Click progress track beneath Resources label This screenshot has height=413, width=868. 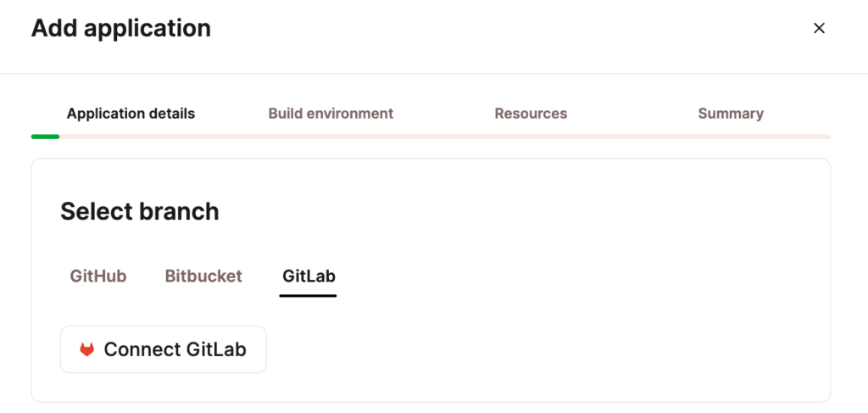(x=531, y=136)
